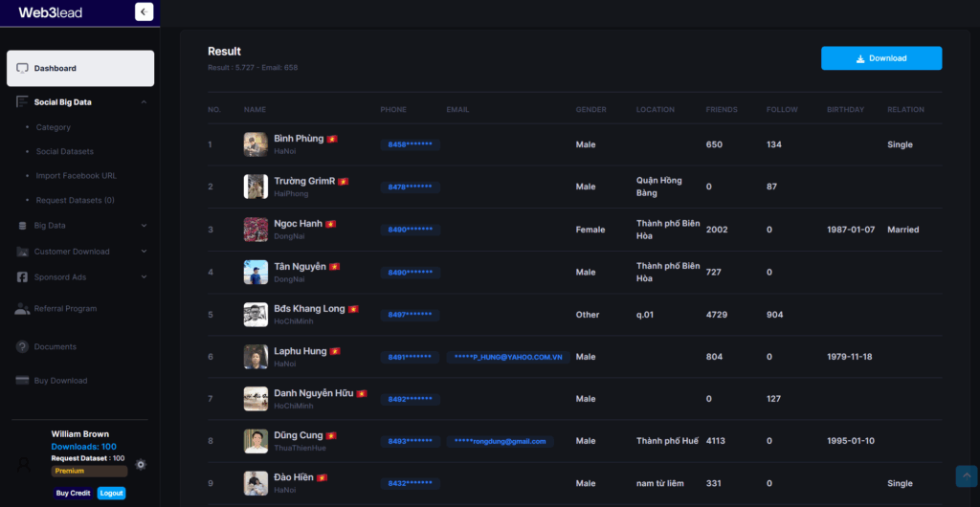Click Laphu Hung's masked Yahoo email
This screenshot has height=507, width=980.
pos(508,357)
